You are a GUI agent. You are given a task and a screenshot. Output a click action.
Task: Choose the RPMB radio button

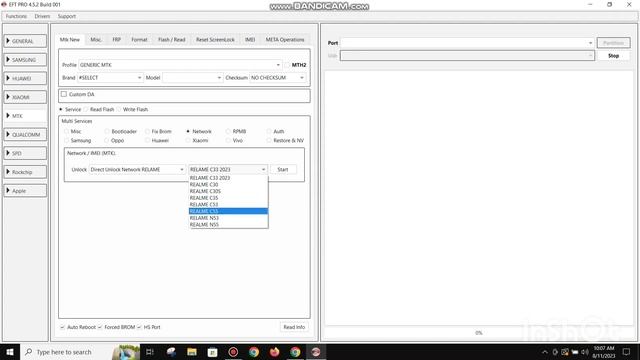pyautogui.click(x=228, y=131)
